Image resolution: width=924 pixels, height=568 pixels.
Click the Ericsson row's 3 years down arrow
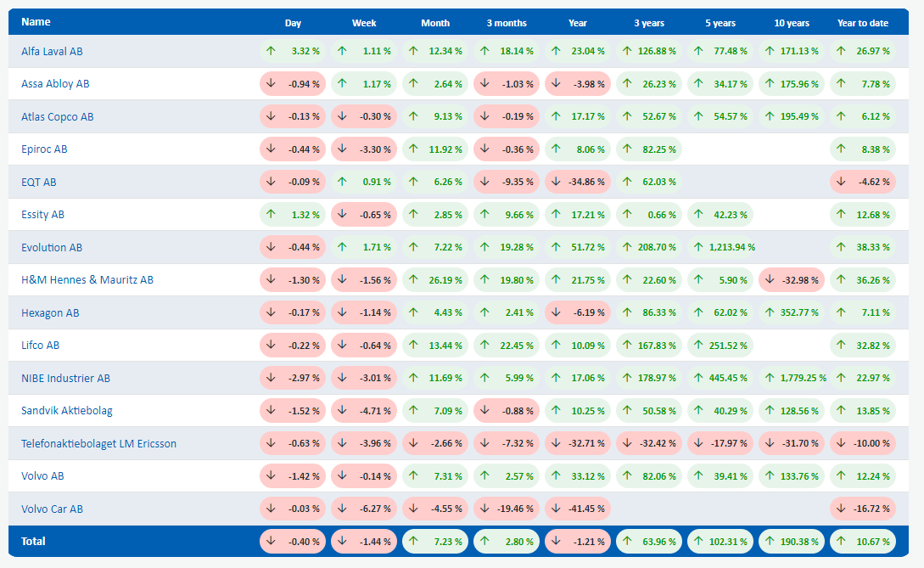[627, 443]
